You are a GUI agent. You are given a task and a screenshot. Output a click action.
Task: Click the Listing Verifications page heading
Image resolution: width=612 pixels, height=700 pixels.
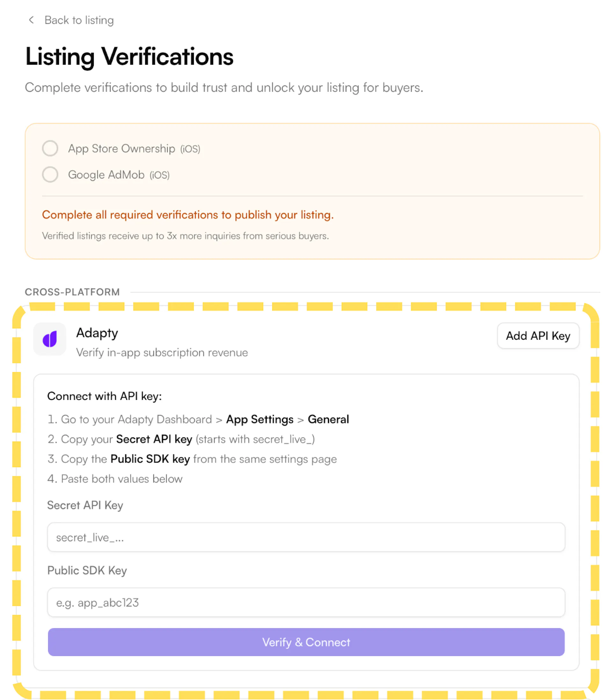[x=129, y=57]
